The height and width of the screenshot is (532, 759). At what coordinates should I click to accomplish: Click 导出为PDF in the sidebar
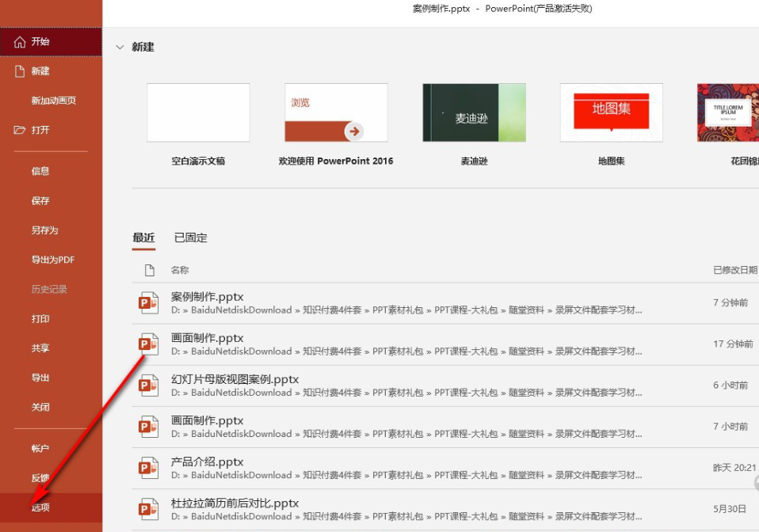click(51, 260)
